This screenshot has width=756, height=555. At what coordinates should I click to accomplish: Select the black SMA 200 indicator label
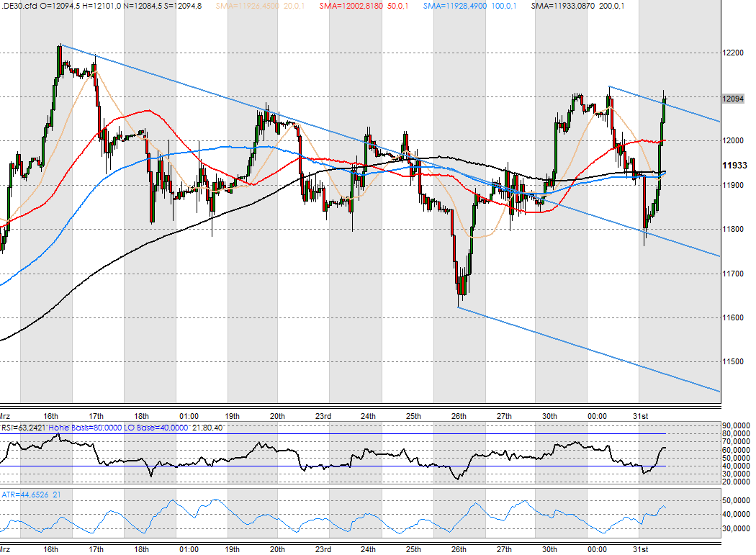point(577,6)
